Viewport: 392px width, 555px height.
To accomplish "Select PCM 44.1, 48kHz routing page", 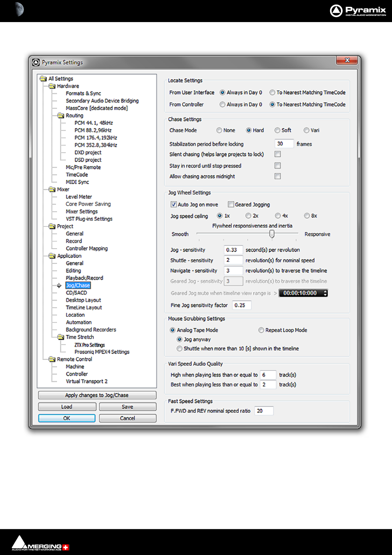I will coord(94,123).
